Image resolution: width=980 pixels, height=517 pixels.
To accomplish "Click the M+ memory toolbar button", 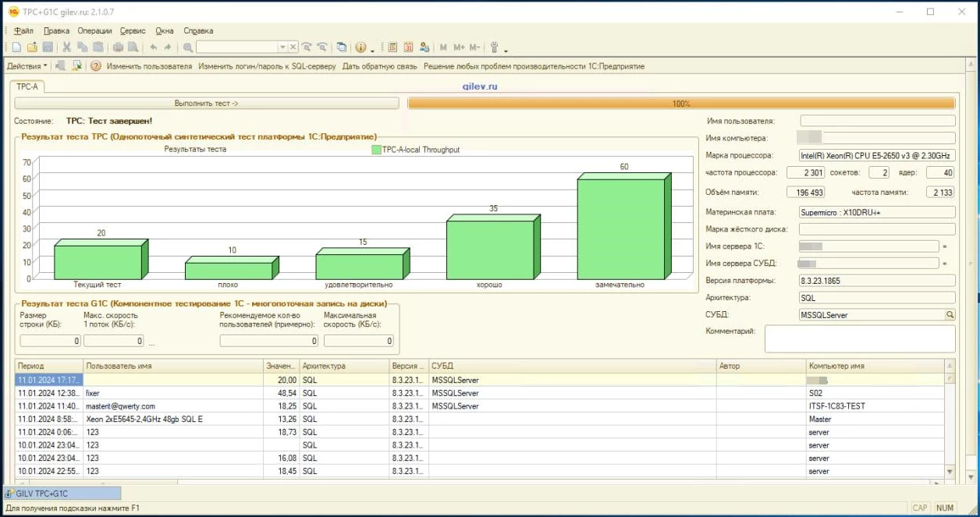I will point(459,48).
